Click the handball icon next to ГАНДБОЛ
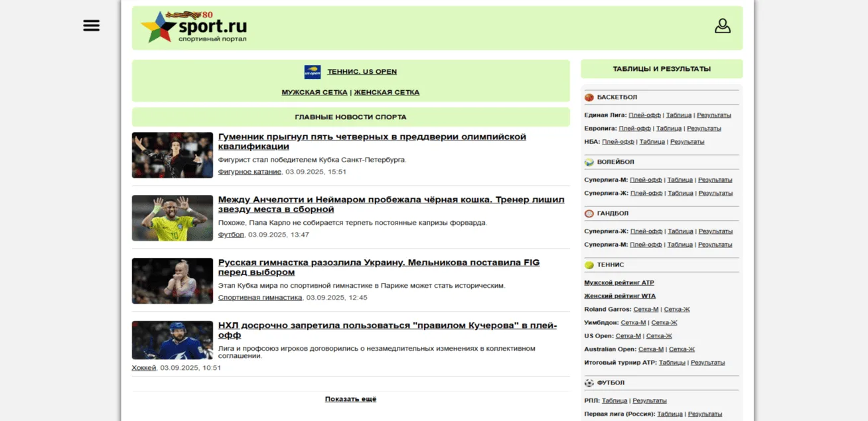Screen dimensions: 868x421 coord(589,213)
